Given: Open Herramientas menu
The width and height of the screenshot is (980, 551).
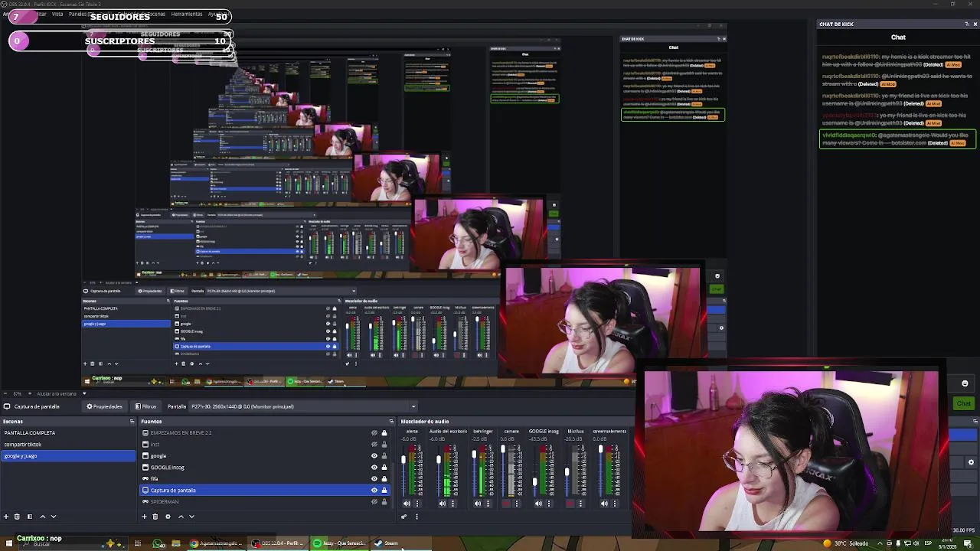Looking at the screenshot, I should pyautogui.click(x=187, y=14).
